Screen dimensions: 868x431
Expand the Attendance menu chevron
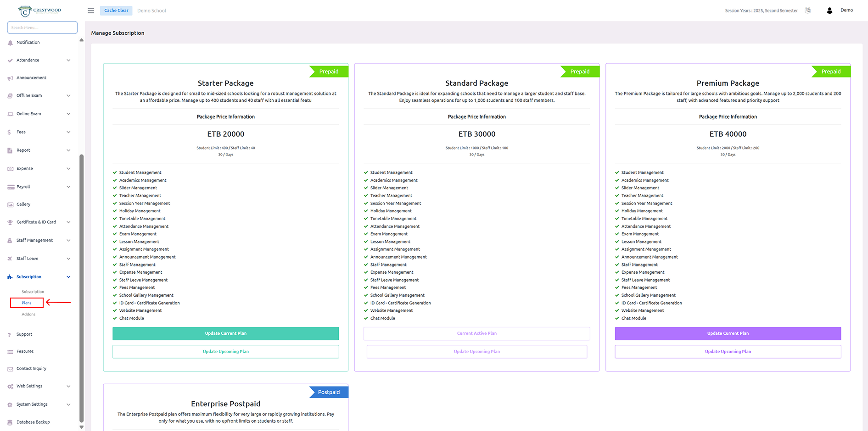point(68,61)
